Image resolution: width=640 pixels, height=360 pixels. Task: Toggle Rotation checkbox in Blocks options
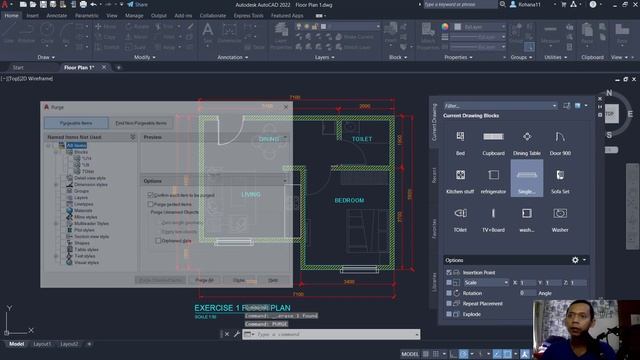click(x=449, y=293)
